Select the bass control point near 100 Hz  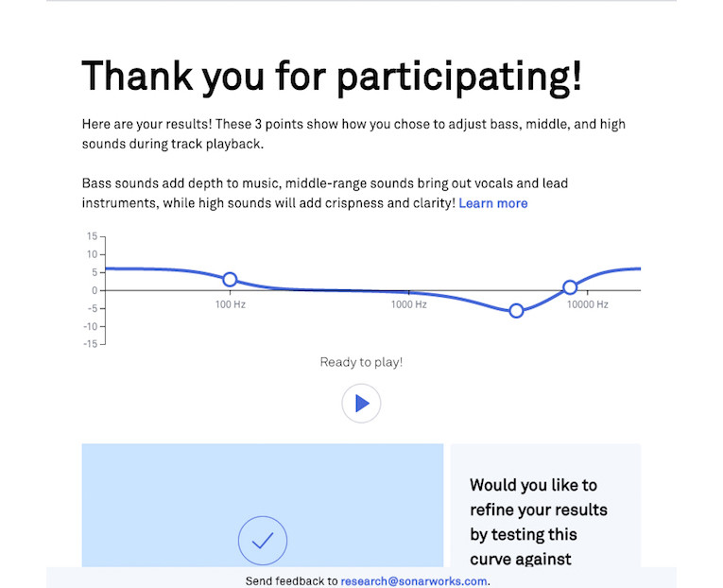[230, 280]
